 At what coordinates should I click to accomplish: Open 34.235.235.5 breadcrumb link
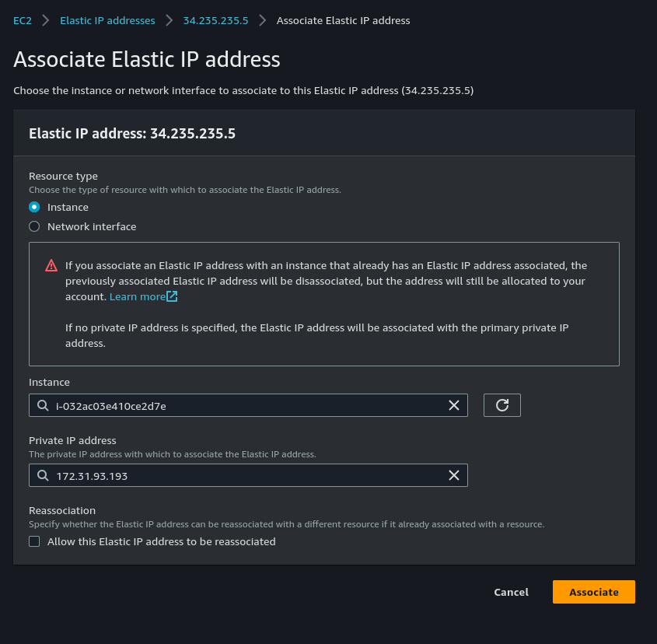click(x=215, y=20)
